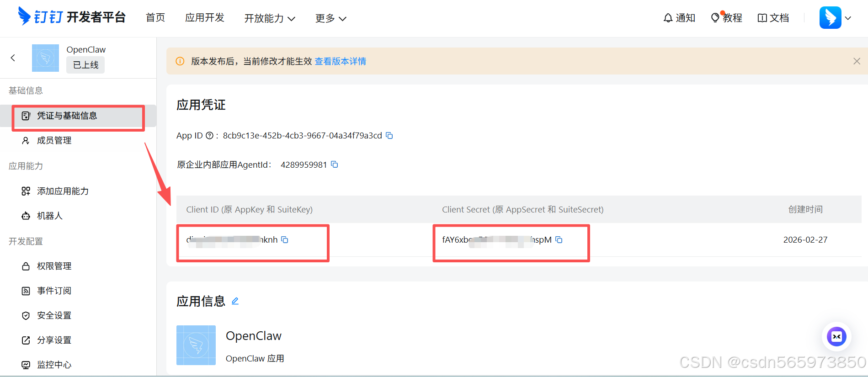Click the OpenClaw 应用 description text

click(x=255, y=359)
